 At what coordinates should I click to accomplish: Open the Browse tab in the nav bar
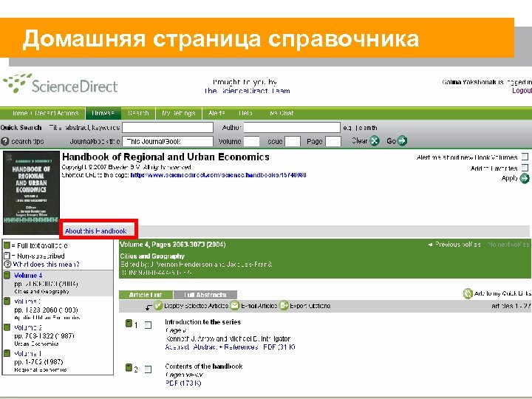click(103, 113)
